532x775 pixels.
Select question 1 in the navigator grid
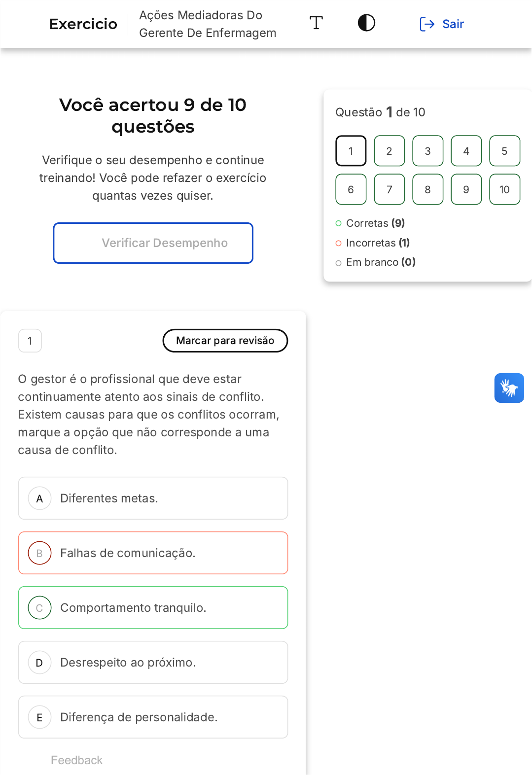[351, 151]
